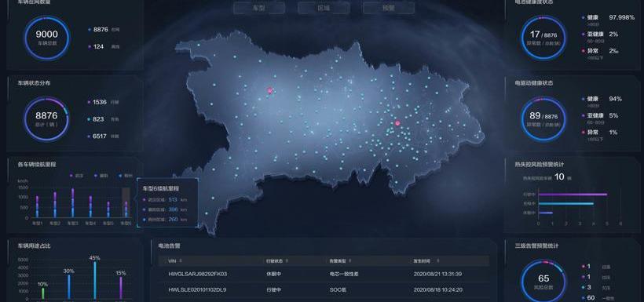Screen dimensions: 644x302
Task: Open the 区域 tab at top
Action: pos(324,8)
